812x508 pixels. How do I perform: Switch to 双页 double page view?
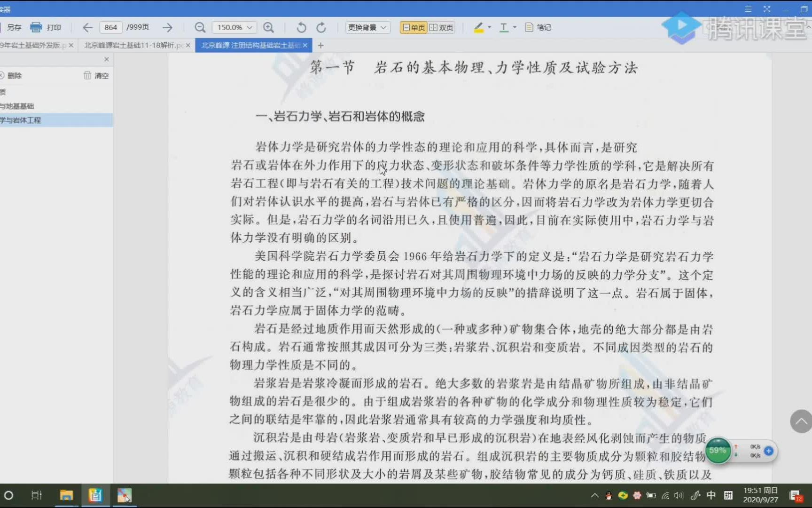click(442, 27)
